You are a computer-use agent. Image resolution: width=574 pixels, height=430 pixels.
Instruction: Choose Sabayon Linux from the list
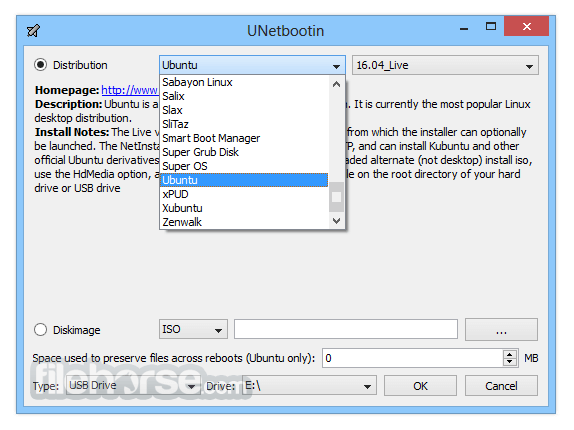point(244,82)
